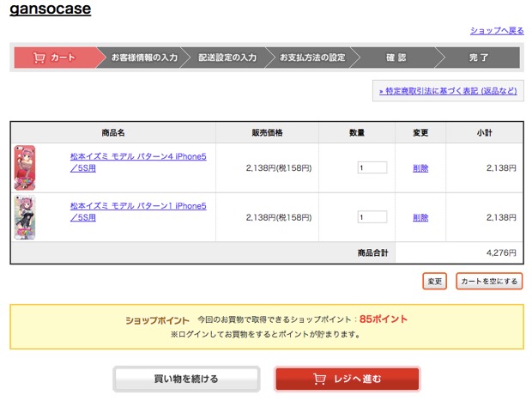Click the gansocase site title
The width and height of the screenshot is (532, 401).
(50, 9)
